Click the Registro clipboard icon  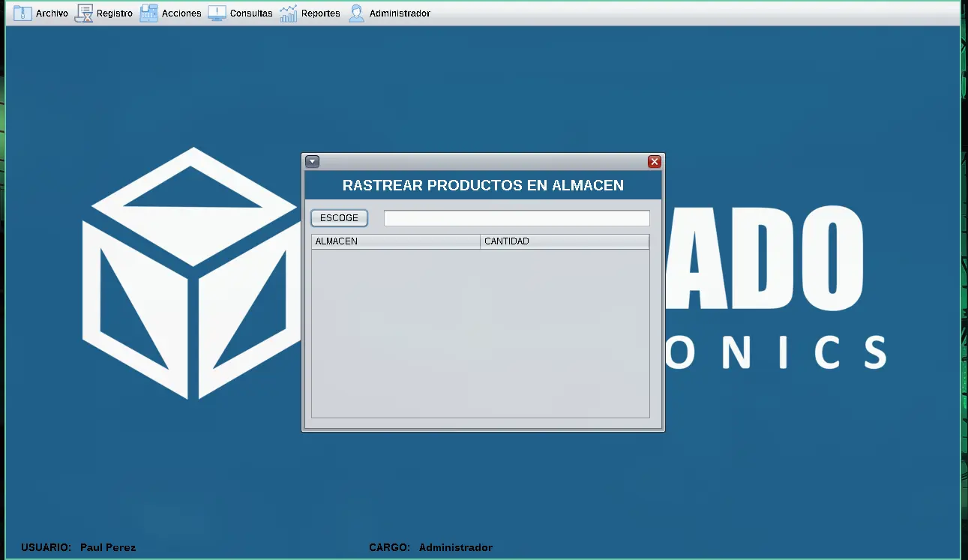point(84,13)
